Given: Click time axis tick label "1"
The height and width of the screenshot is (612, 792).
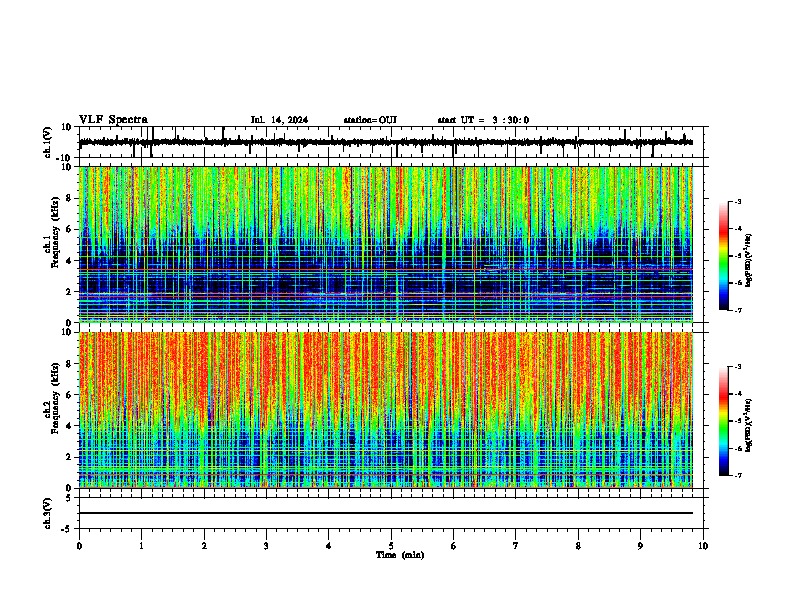Looking at the screenshot, I should tap(141, 546).
